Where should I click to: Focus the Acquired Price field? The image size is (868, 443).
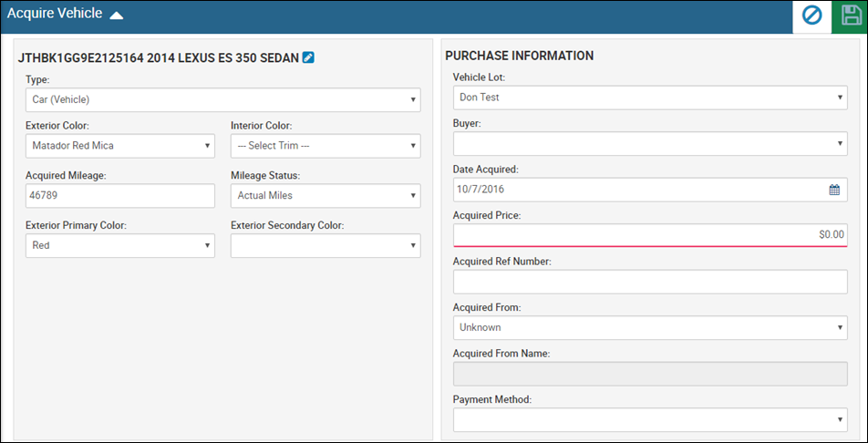(650, 235)
